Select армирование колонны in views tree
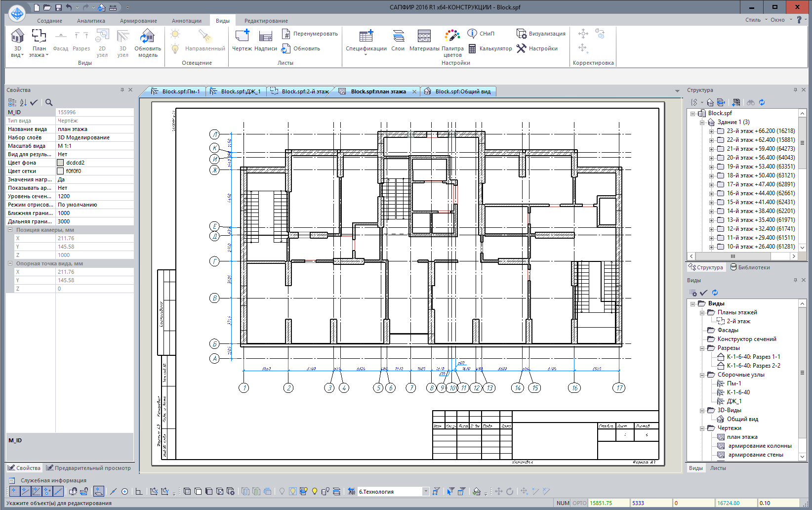 (x=760, y=446)
